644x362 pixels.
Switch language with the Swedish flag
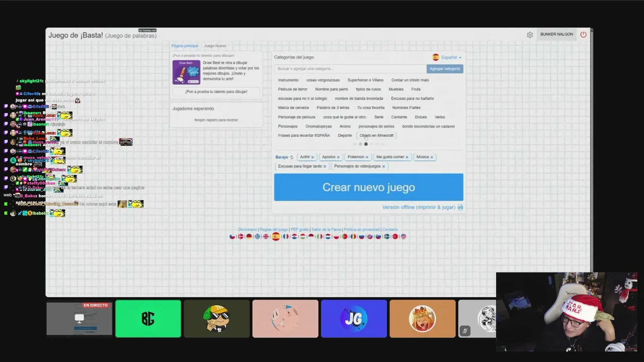pyautogui.click(x=387, y=236)
